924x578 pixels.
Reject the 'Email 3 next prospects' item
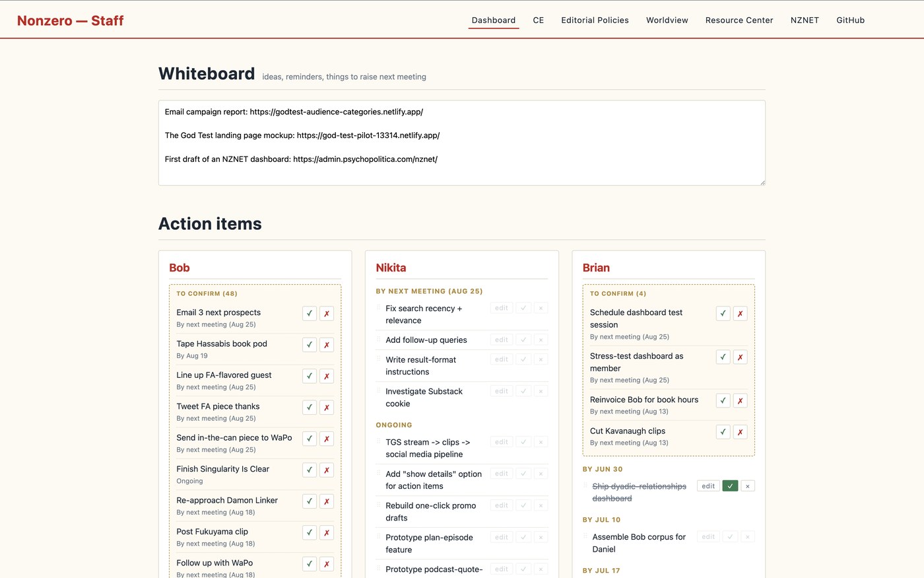pyautogui.click(x=327, y=314)
